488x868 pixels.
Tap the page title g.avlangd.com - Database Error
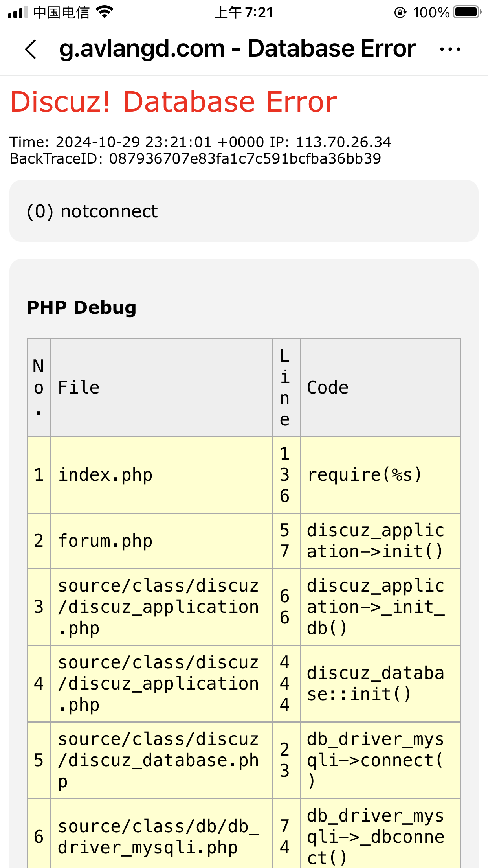pos(237,49)
